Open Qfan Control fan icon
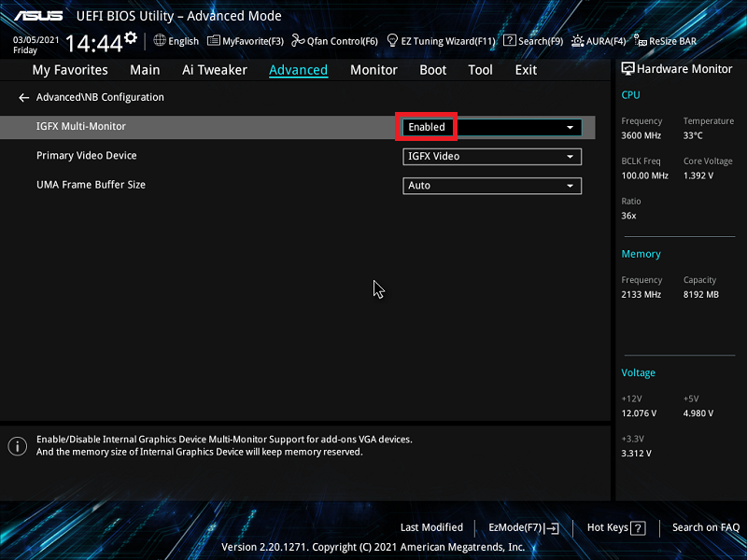 298,40
